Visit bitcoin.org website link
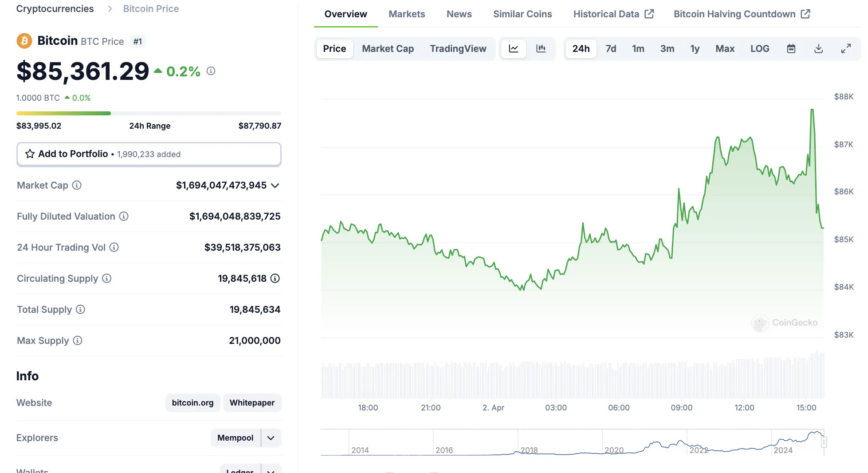 pos(192,403)
